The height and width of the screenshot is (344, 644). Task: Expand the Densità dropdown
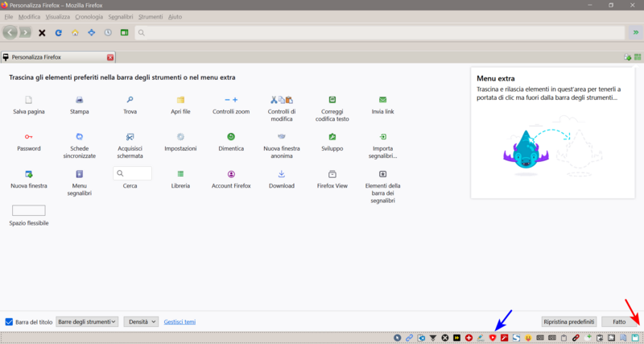tap(141, 321)
